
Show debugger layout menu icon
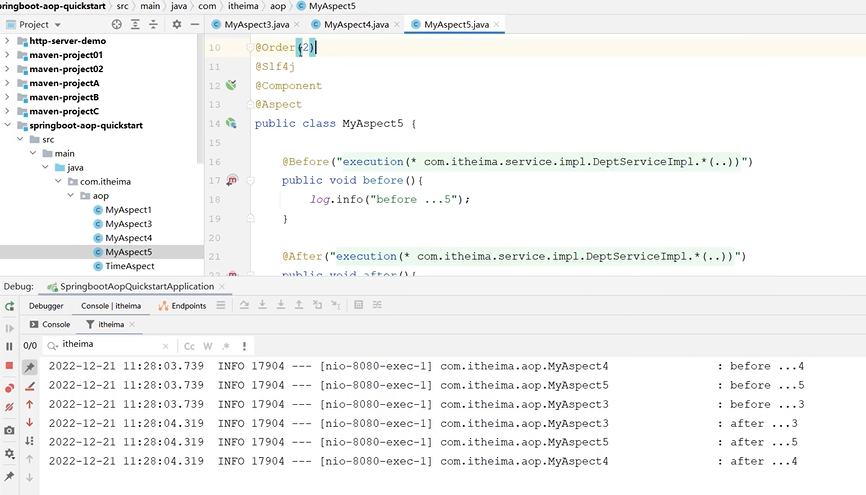(221, 305)
